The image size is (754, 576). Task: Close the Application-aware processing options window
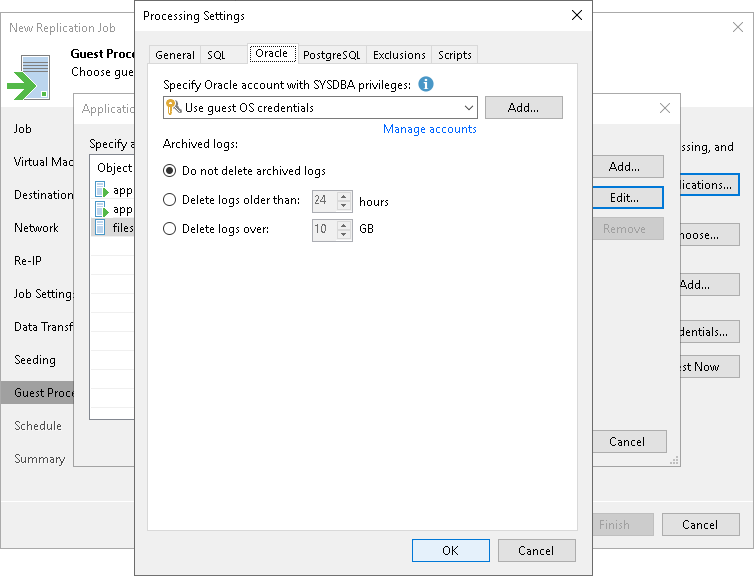coord(665,108)
